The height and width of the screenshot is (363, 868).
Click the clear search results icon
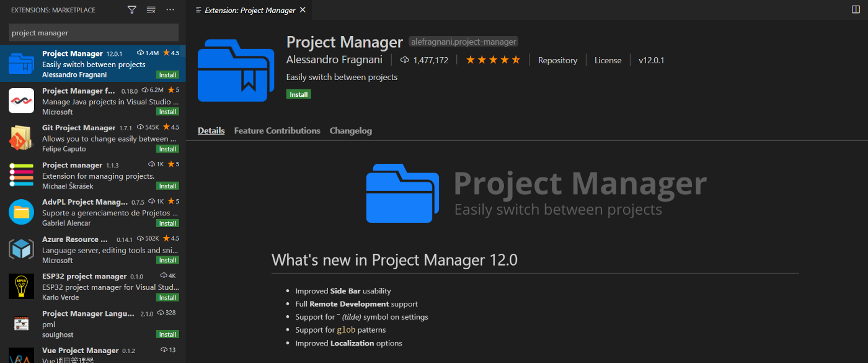[x=151, y=10]
